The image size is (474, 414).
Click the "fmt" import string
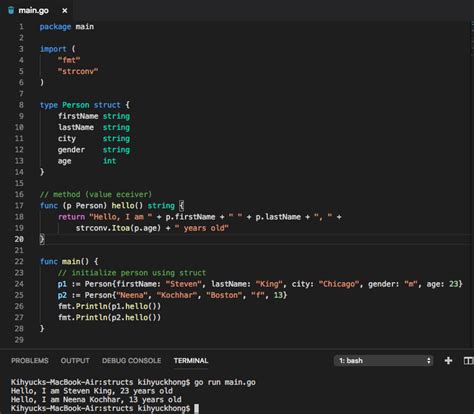(x=69, y=60)
